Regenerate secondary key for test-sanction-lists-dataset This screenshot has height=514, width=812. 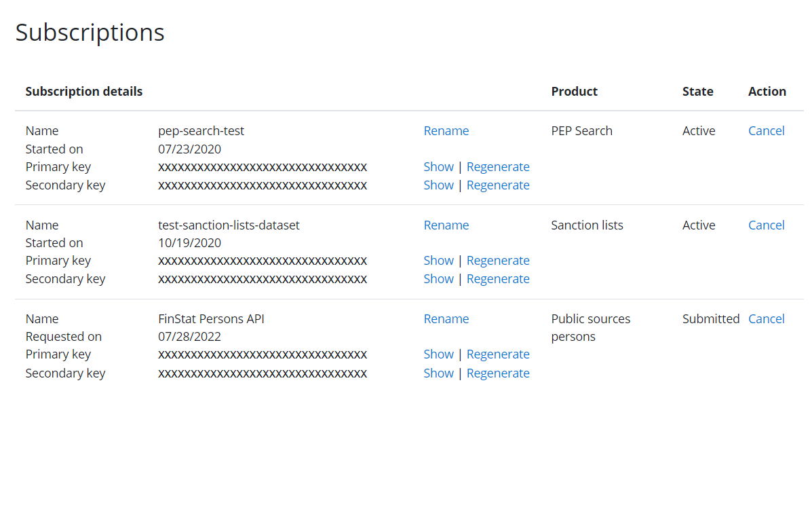pos(498,279)
